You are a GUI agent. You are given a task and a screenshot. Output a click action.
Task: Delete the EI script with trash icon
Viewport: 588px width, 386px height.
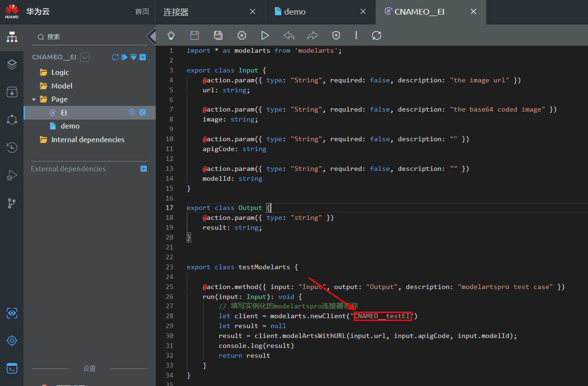[x=132, y=113]
